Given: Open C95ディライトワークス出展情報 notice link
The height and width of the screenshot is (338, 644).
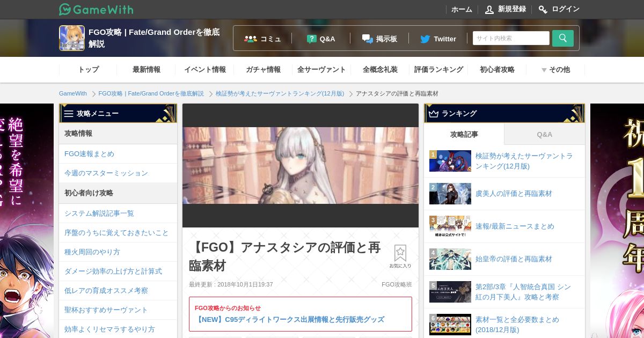Looking at the screenshot, I should [x=290, y=319].
